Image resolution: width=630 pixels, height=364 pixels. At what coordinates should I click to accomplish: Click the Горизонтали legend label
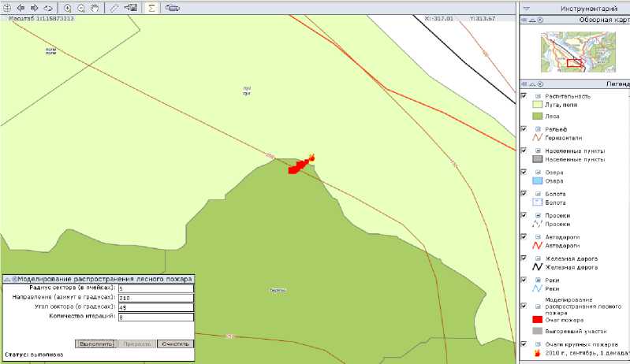point(563,138)
